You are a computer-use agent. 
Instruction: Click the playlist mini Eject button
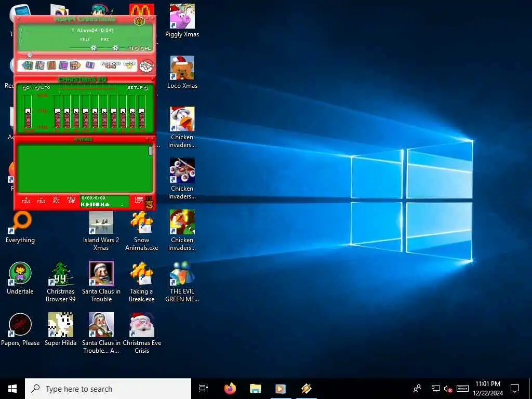click(x=107, y=205)
